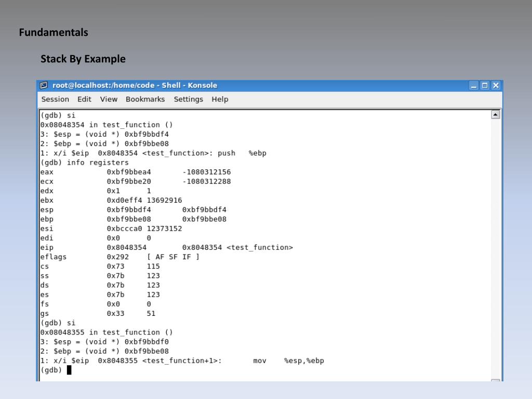532x399 pixels.
Task: Click the 'push %ebp' instruction
Action: (x=242, y=153)
